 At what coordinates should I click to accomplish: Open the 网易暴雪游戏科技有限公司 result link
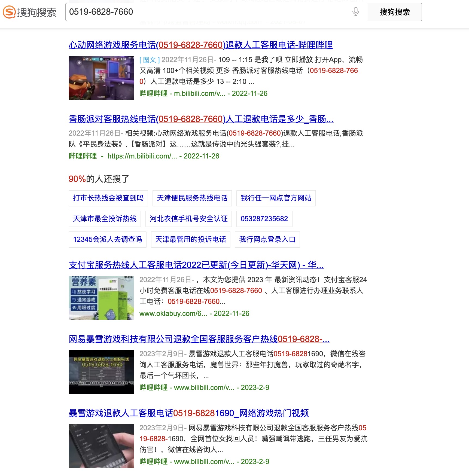click(x=199, y=339)
